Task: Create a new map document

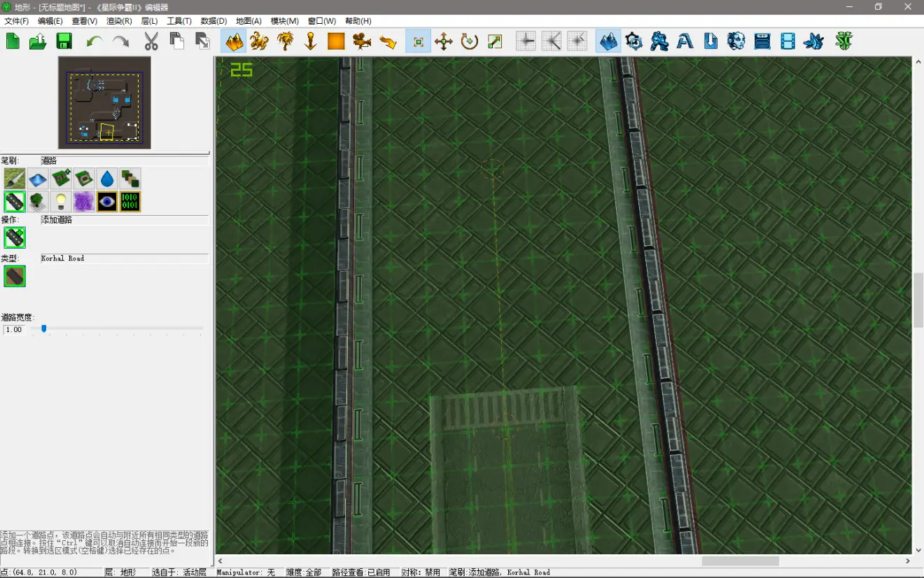Action: click(x=13, y=41)
